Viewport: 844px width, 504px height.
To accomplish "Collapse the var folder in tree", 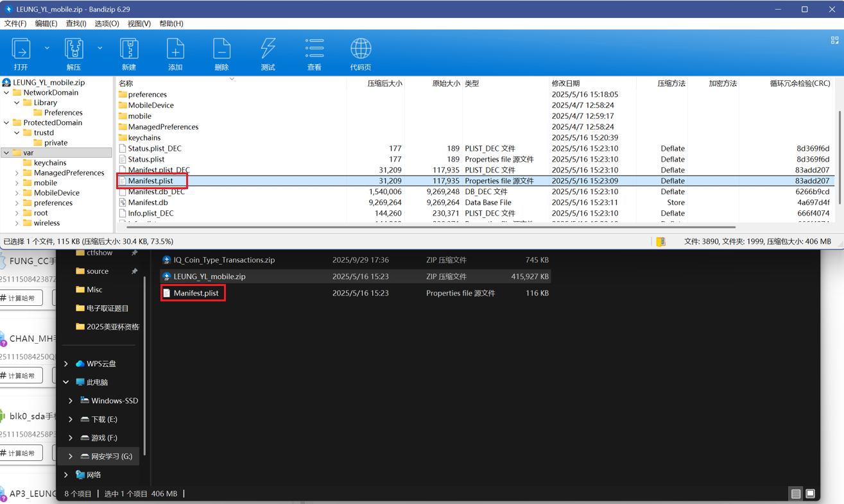I will point(6,153).
